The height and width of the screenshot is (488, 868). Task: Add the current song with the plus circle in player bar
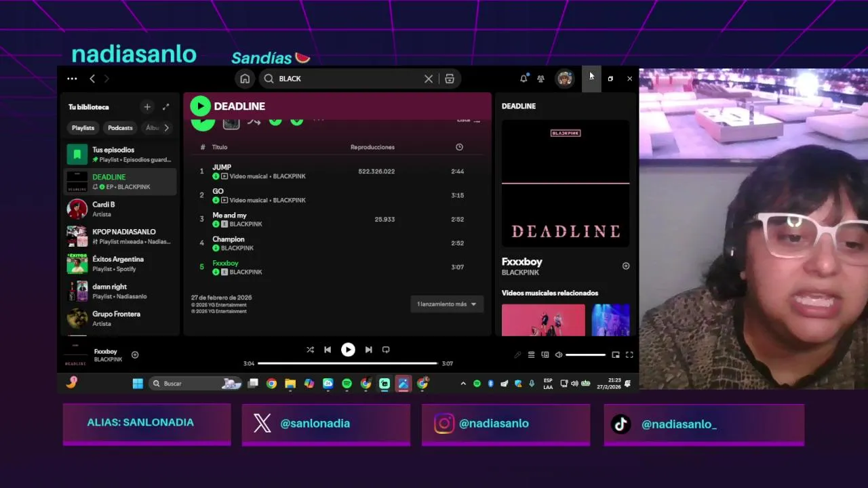click(135, 354)
